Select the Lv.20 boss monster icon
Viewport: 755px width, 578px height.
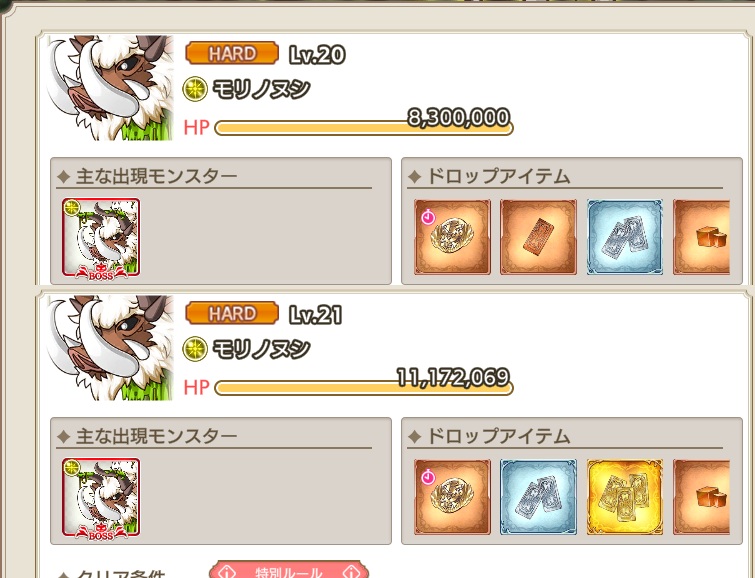(101, 237)
